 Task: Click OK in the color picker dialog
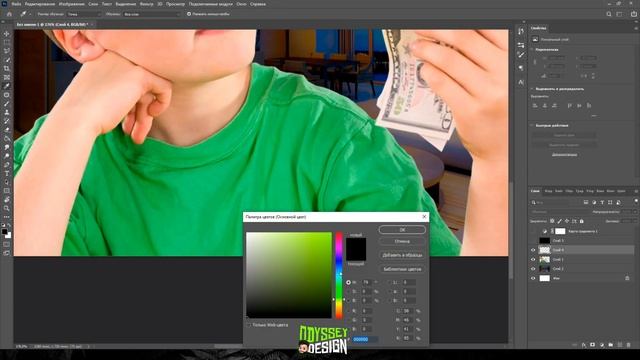[402, 230]
